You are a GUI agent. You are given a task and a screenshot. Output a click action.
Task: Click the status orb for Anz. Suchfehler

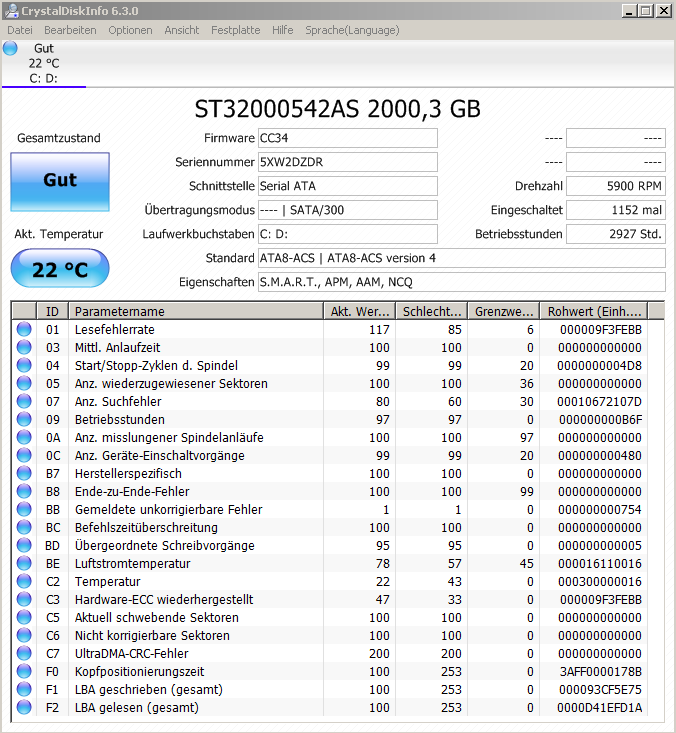[x=24, y=401]
